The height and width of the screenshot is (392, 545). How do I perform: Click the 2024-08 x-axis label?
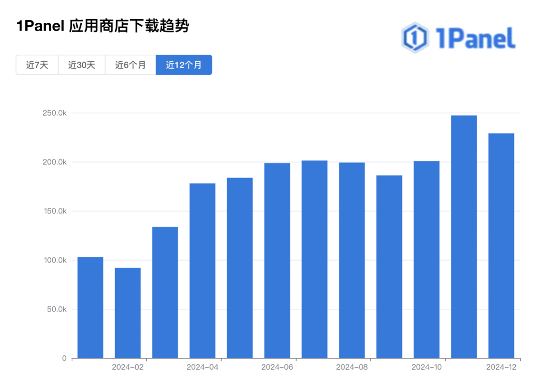coord(352,367)
